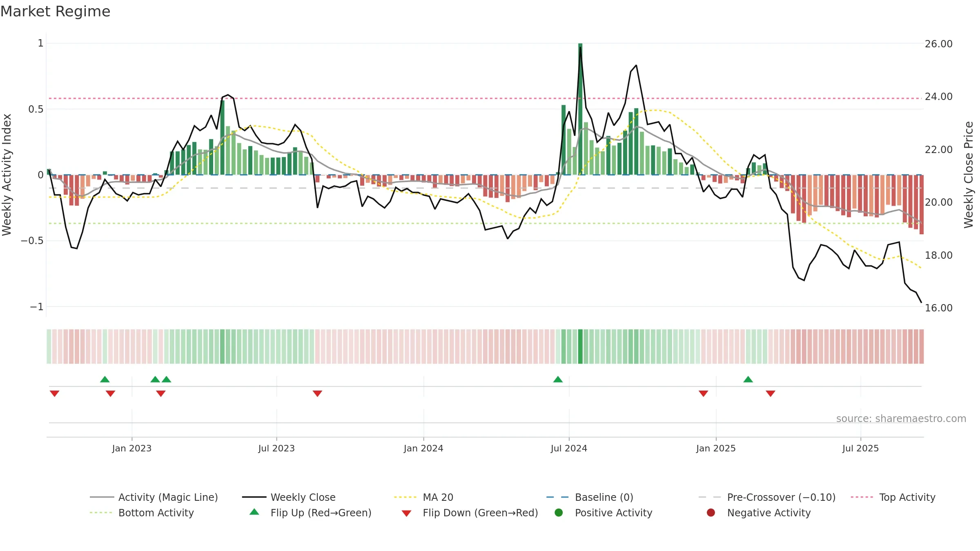Toggle Pre-Crossover (−0.10) legend entry
The width and height of the screenshot is (980, 551).
(767, 497)
